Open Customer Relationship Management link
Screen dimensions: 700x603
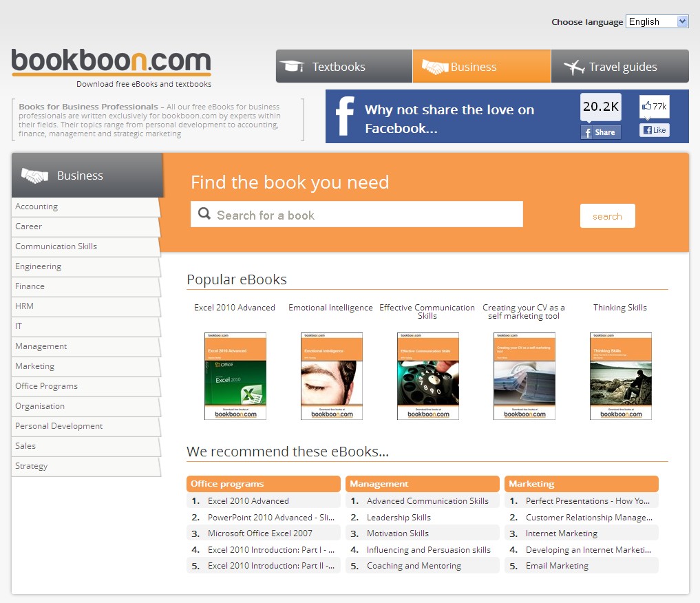[x=588, y=518]
